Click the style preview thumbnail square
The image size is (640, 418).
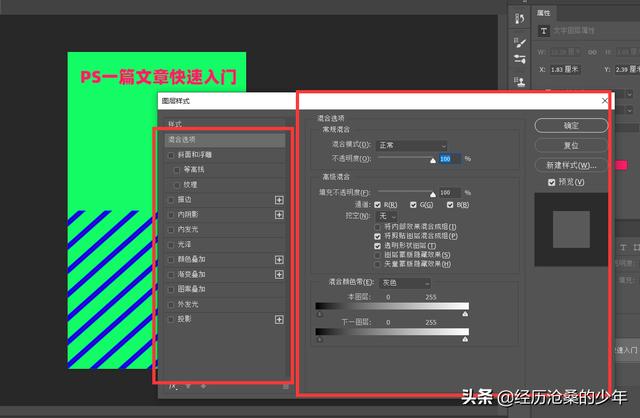pos(571,229)
